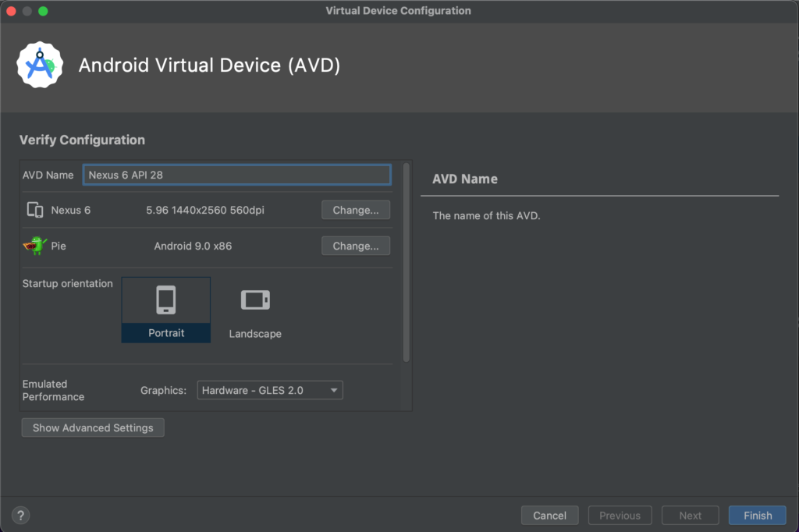Change the Pie system image
The width and height of the screenshot is (799, 532).
356,246
